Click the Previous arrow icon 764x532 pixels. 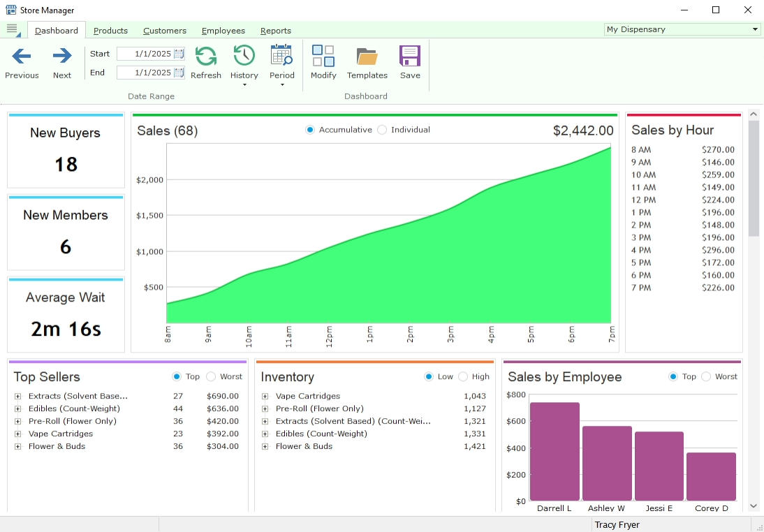pyautogui.click(x=22, y=56)
